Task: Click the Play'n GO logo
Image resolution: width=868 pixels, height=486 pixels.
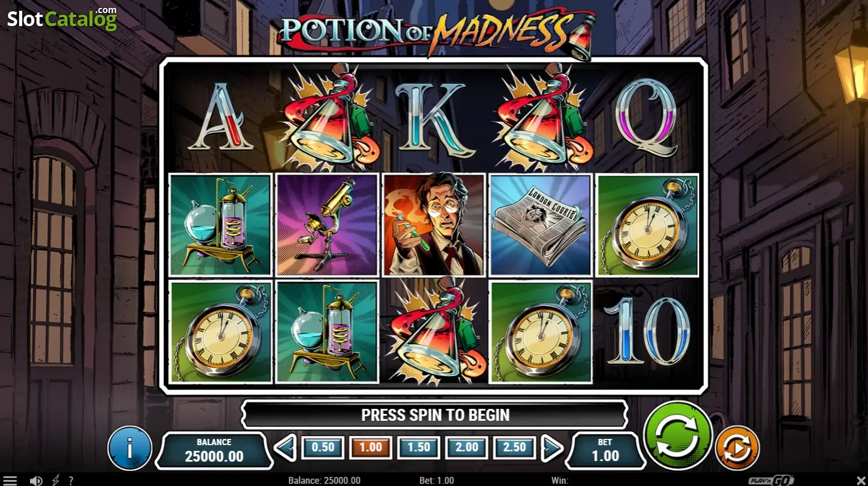Action: pos(770,480)
